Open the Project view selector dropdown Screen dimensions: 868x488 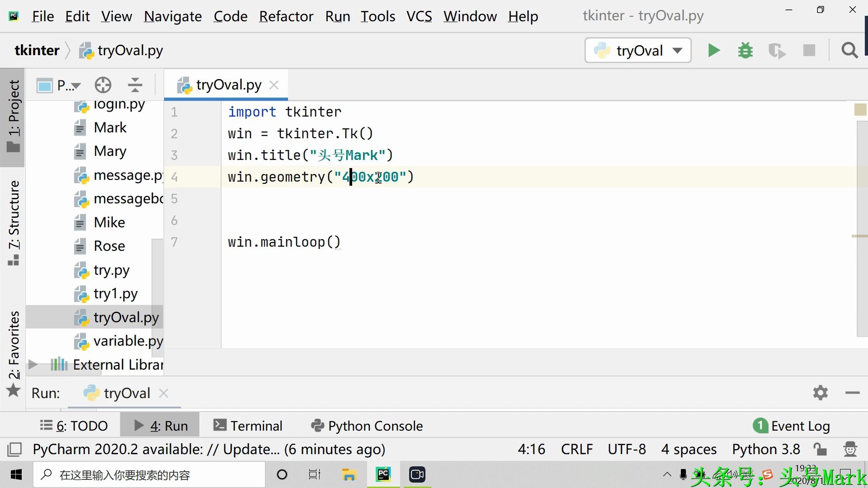[x=59, y=85]
